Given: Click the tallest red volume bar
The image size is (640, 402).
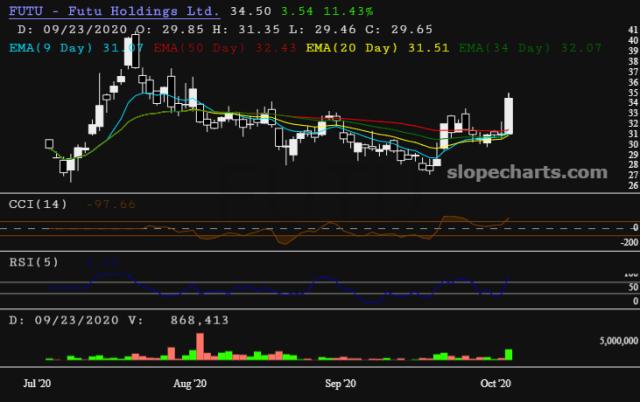Looking at the screenshot, I should (200, 346).
